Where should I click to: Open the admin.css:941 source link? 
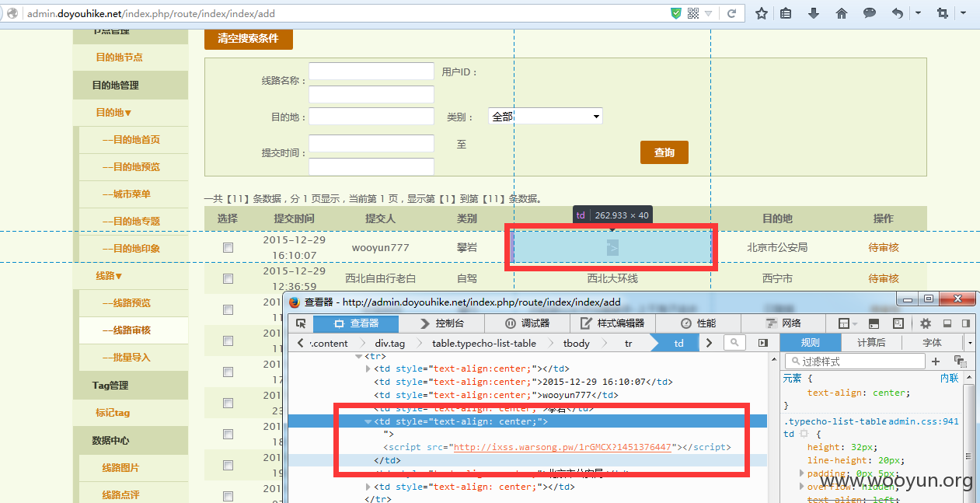coord(924,421)
